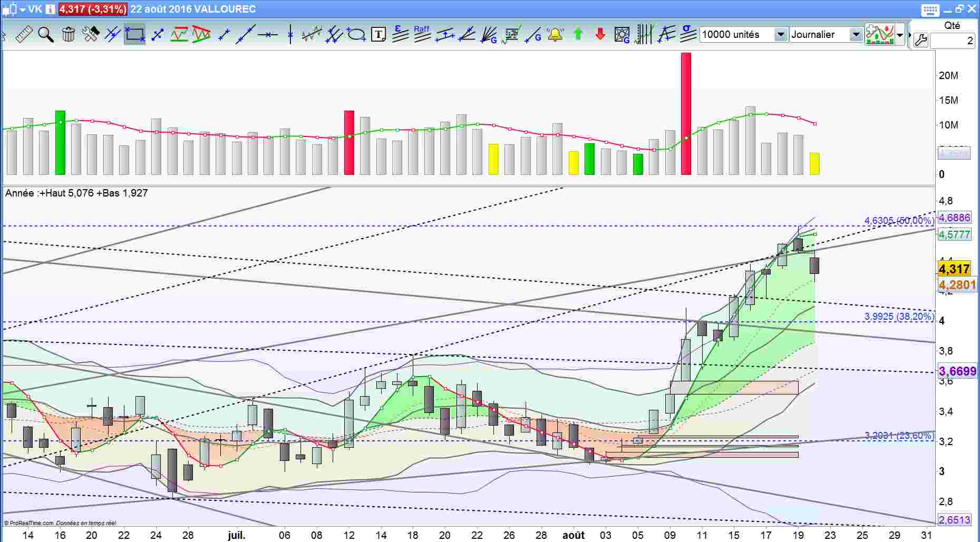Viewport: 980px width, 542px height.
Task: Click the info icon next to VK
Action: tap(50, 9)
